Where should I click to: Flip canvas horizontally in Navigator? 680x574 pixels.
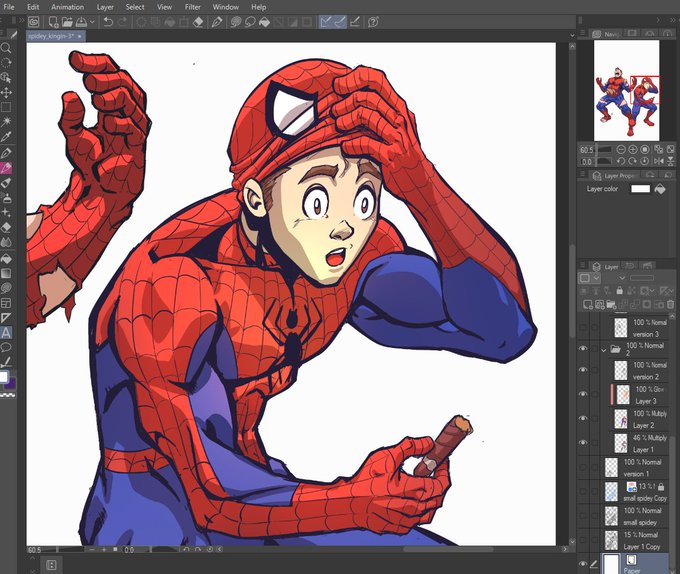click(x=658, y=161)
